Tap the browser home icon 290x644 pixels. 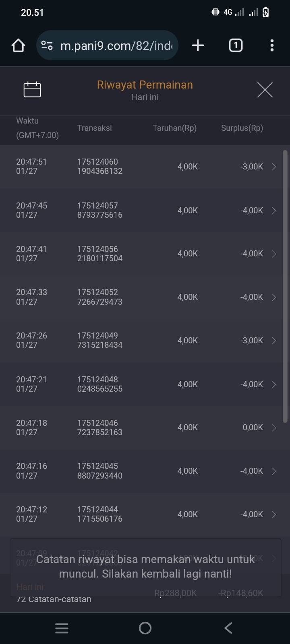coord(18,45)
